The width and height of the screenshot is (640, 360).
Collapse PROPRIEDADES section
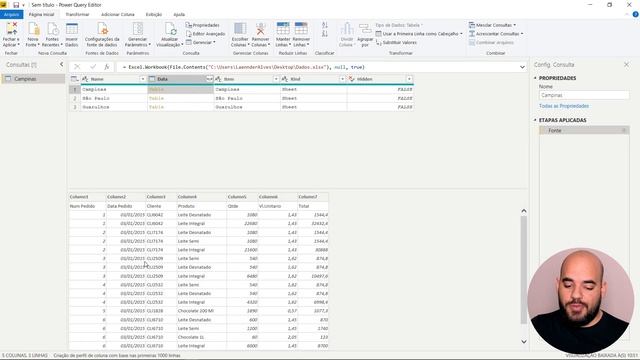[535, 78]
